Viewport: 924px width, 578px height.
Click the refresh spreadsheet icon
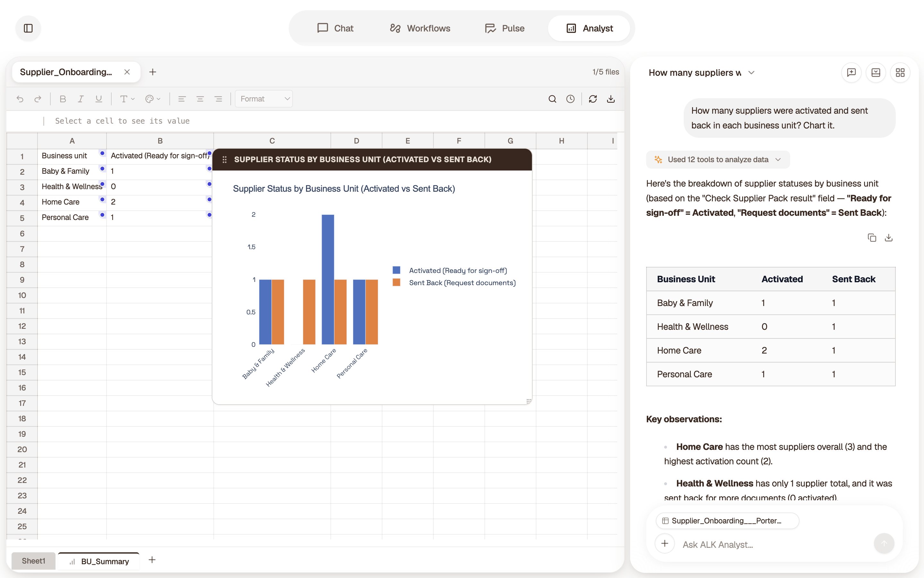coord(593,99)
